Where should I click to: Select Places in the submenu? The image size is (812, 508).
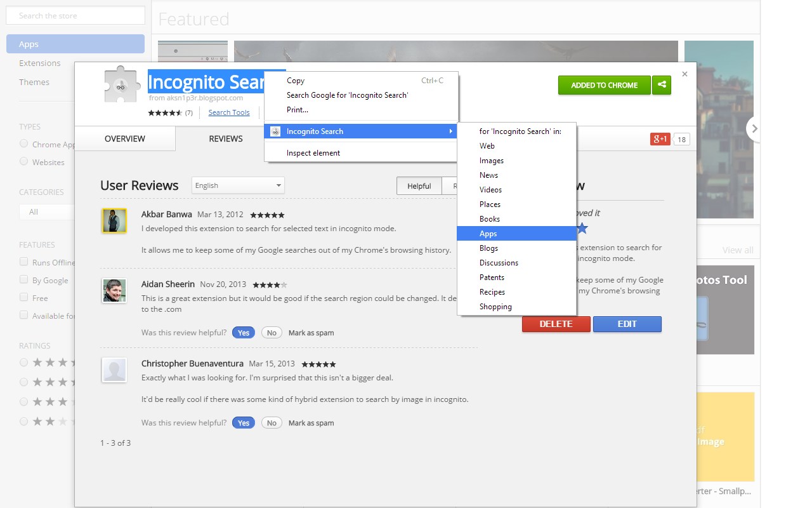pyautogui.click(x=516, y=204)
